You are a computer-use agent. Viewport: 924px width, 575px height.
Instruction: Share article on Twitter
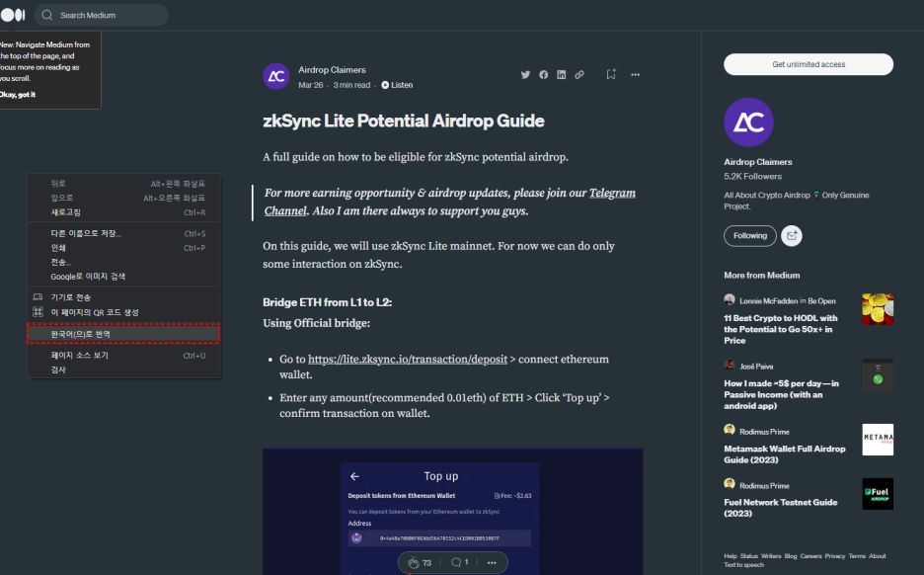click(525, 74)
